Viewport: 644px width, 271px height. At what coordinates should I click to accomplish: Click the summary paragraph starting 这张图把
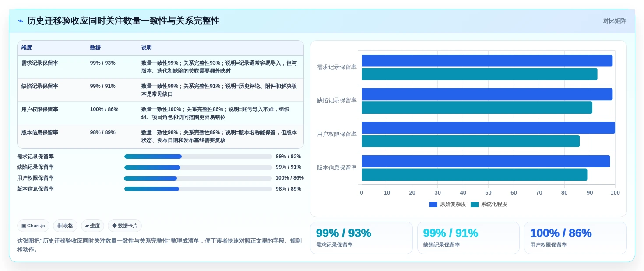(x=159, y=245)
